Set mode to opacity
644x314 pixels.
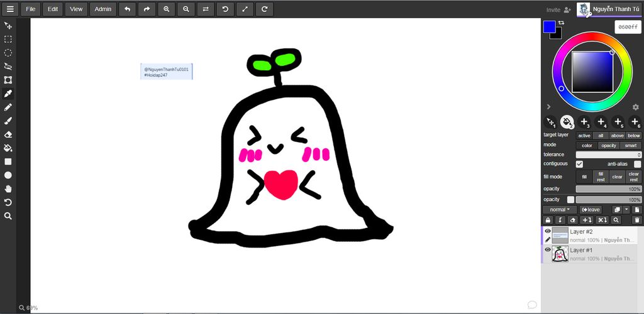pos(609,146)
